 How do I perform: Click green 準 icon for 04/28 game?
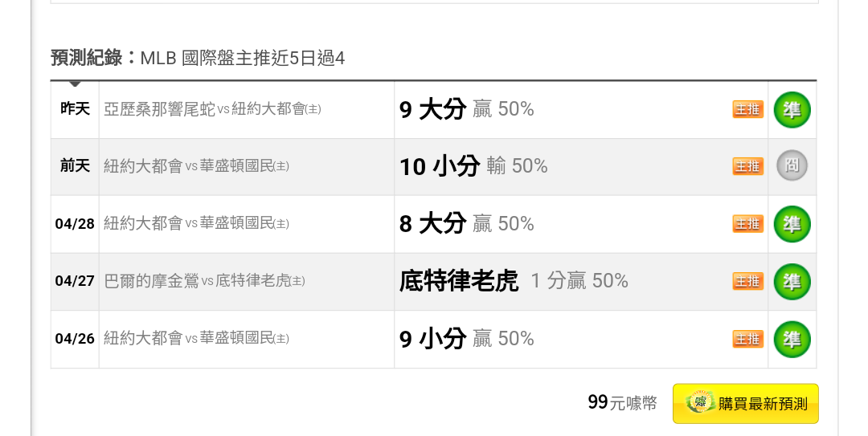coord(792,224)
